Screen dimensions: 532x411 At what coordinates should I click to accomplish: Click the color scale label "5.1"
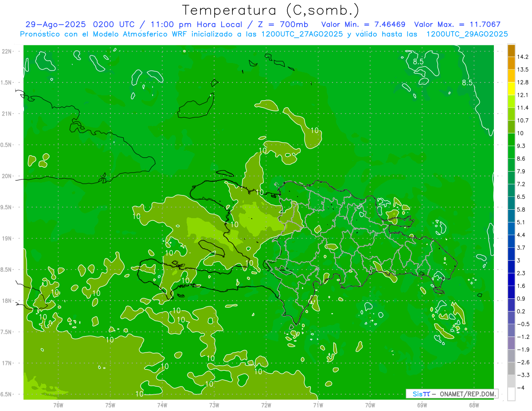coord(521,222)
